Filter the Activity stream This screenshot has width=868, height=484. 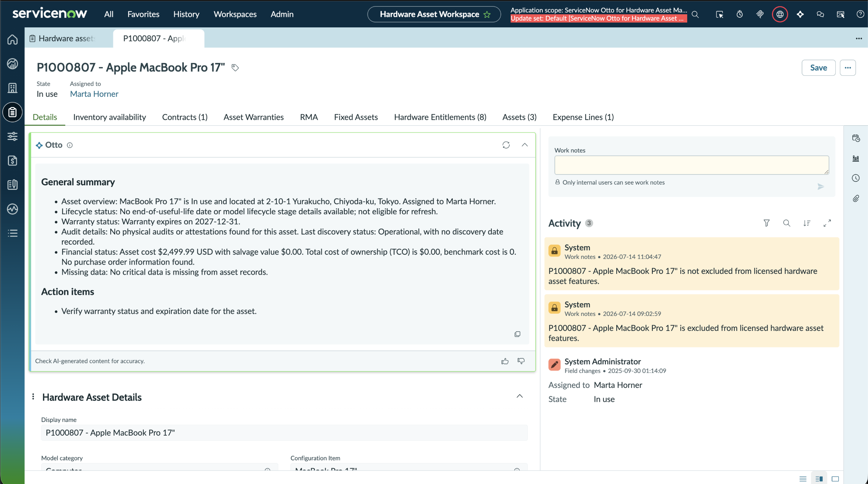click(x=767, y=223)
